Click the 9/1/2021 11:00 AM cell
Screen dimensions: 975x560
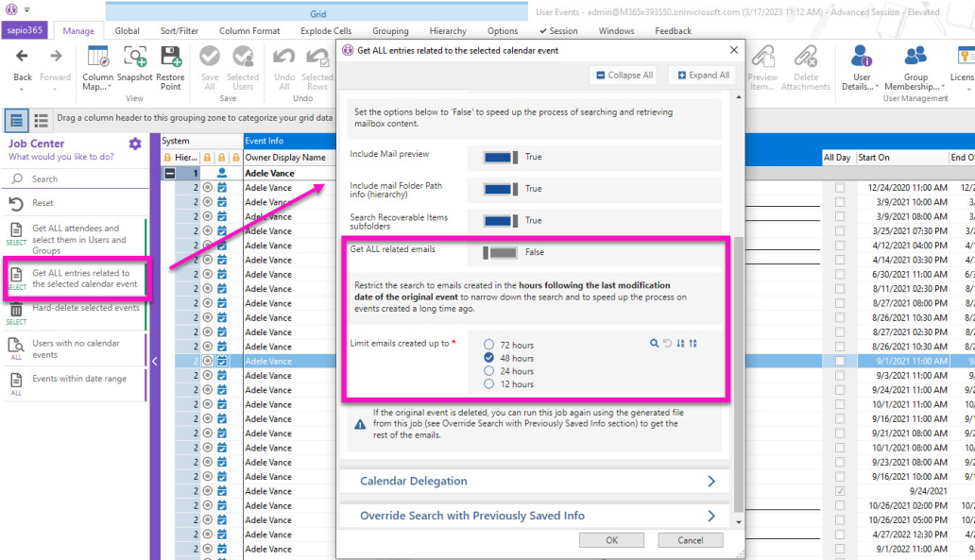click(902, 361)
